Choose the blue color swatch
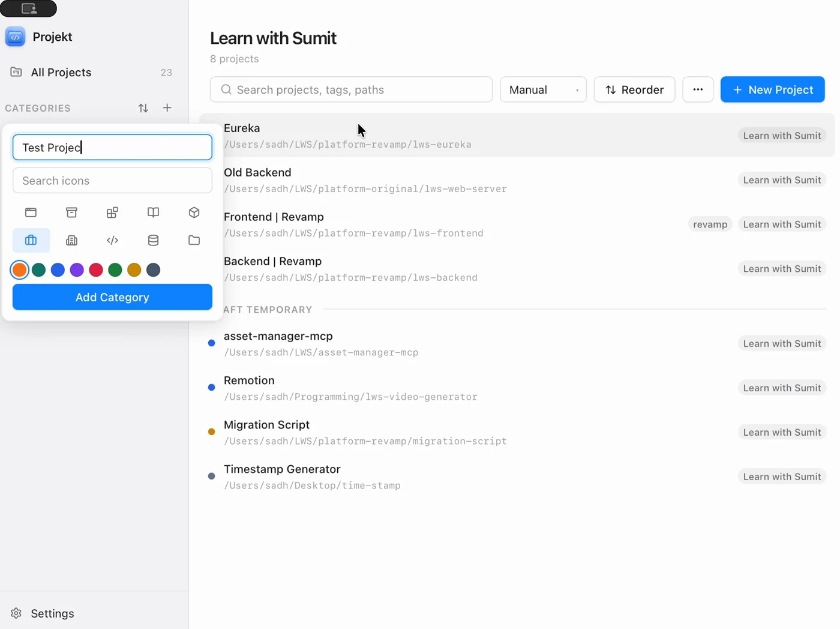This screenshot has height=629, width=840. coord(58,270)
